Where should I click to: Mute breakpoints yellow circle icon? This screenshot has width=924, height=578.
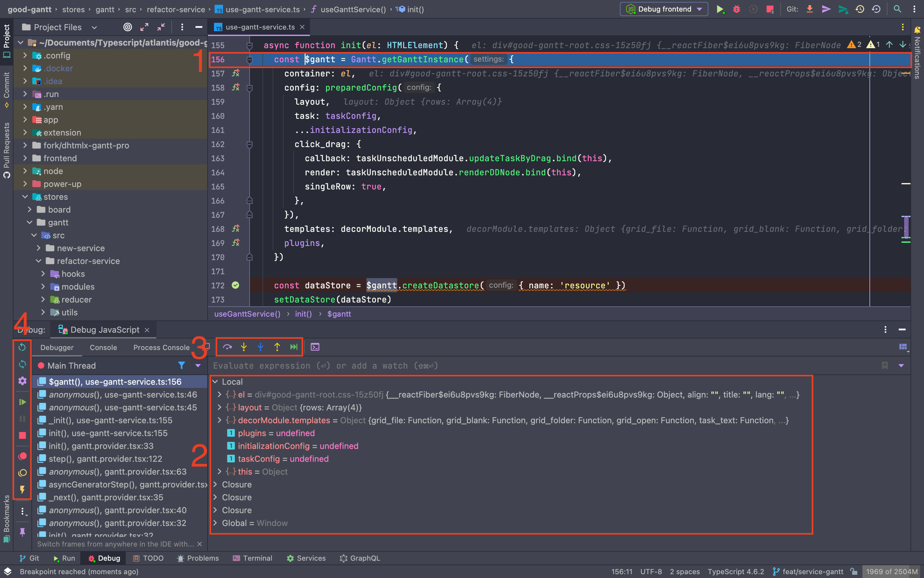(x=22, y=473)
